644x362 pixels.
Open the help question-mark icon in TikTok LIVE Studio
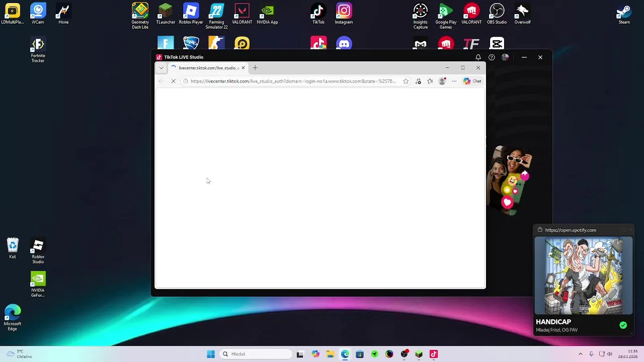[x=492, y=57]
